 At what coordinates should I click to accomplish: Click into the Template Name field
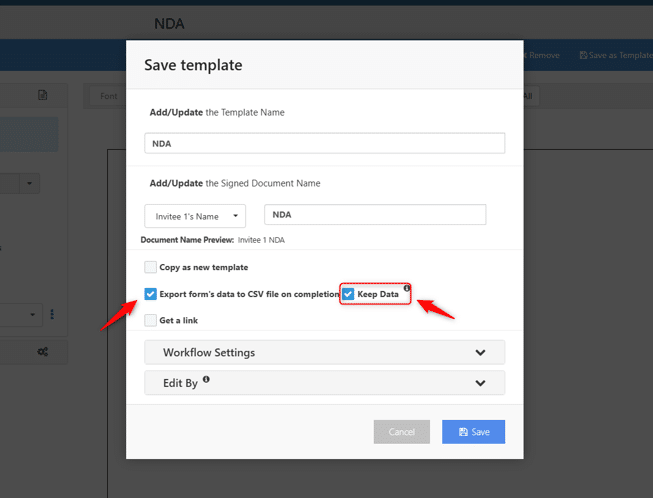(324, 143)
